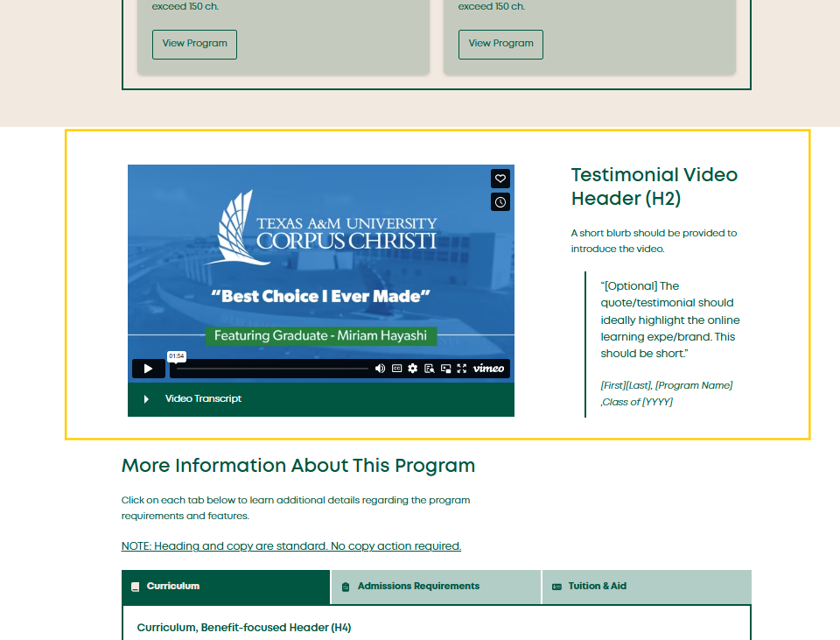Screen dimensions: 840x640
Task: Click the Curriculum, Benefit-focused Header (H4) text
Action: (x=244, y=628)
